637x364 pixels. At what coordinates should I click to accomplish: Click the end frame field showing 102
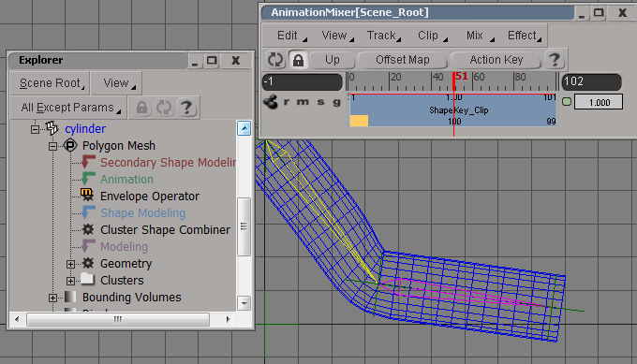(591, 81)
